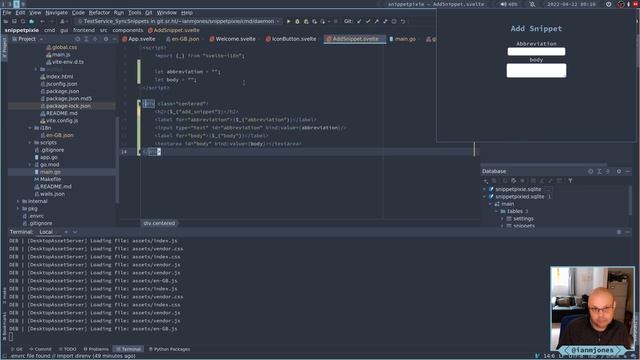
Task: Locate current file in Project panel
Action: (x=78, y=39)
